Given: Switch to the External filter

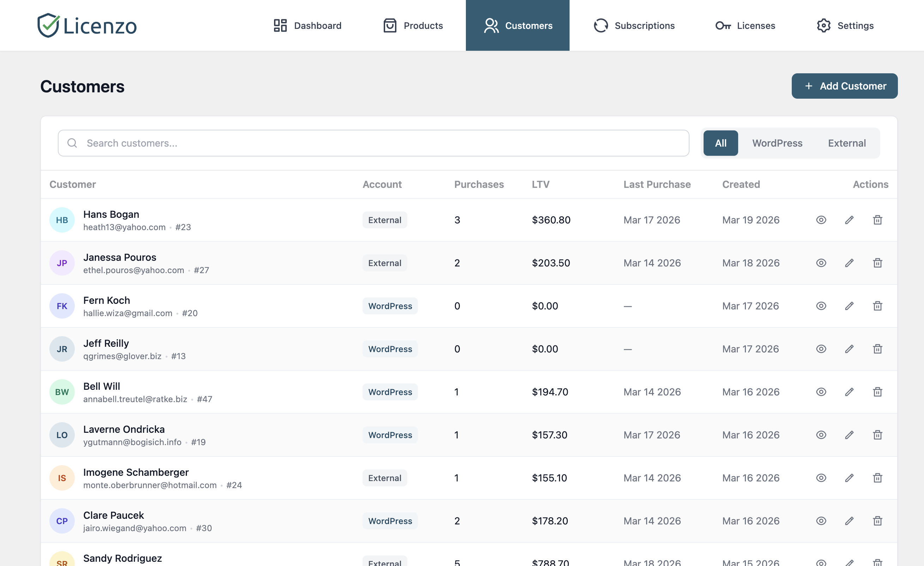Looking at the screenshot, I should pos(846,143).
